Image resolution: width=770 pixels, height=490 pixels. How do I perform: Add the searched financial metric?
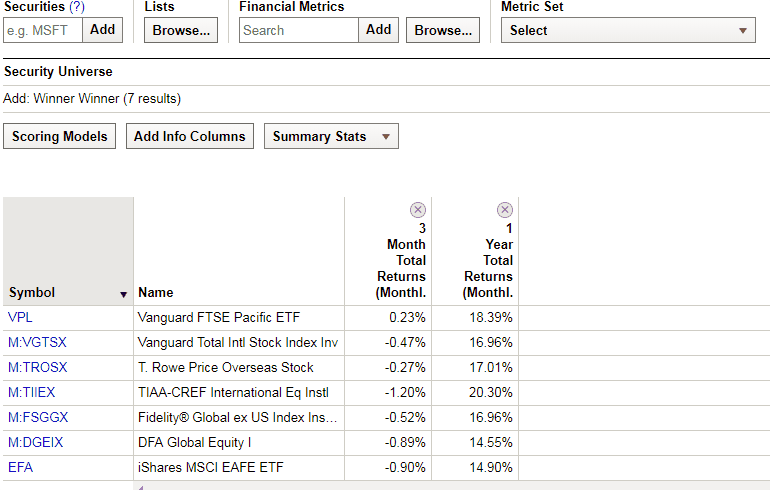click(378, 30)
